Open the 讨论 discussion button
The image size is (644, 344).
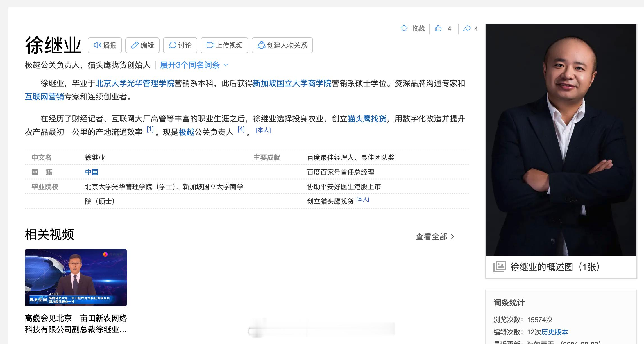click(x=180, y=45)
